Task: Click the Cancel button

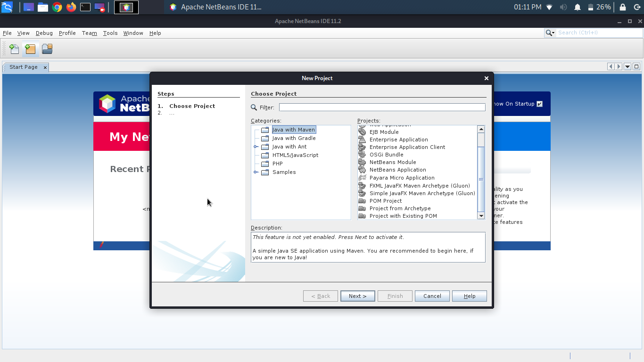Action: [x=432, y=296]
